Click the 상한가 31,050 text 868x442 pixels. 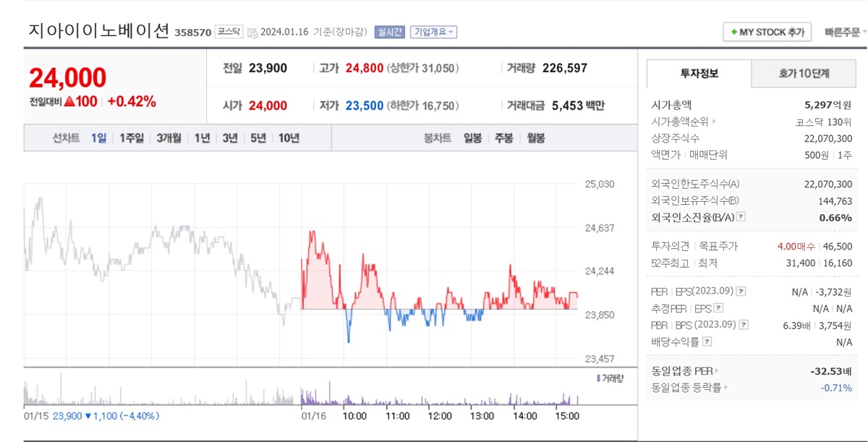423,68
